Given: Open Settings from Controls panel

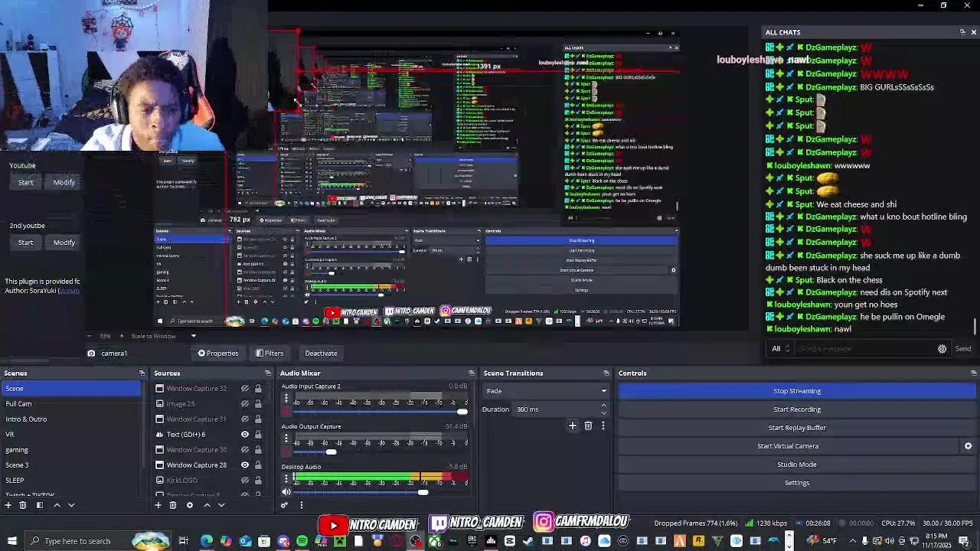Looking at the screenshot, I should [797, 483].
